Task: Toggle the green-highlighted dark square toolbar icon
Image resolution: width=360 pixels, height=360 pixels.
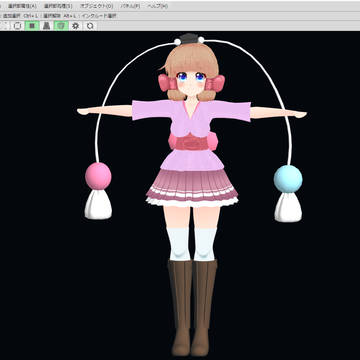Action: point(32,26)
